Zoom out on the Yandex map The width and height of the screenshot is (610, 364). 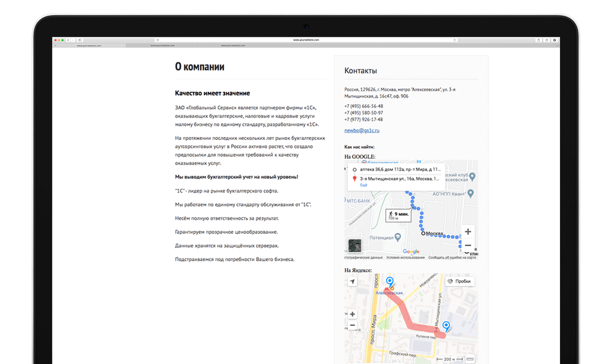(x=353, y=325)
